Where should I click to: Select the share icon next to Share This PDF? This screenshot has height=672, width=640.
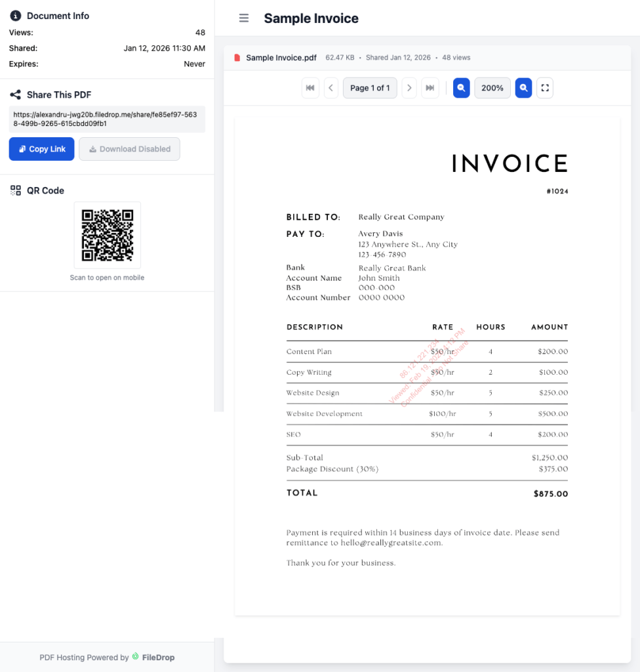pyautogui.click(x=14, y=94)
